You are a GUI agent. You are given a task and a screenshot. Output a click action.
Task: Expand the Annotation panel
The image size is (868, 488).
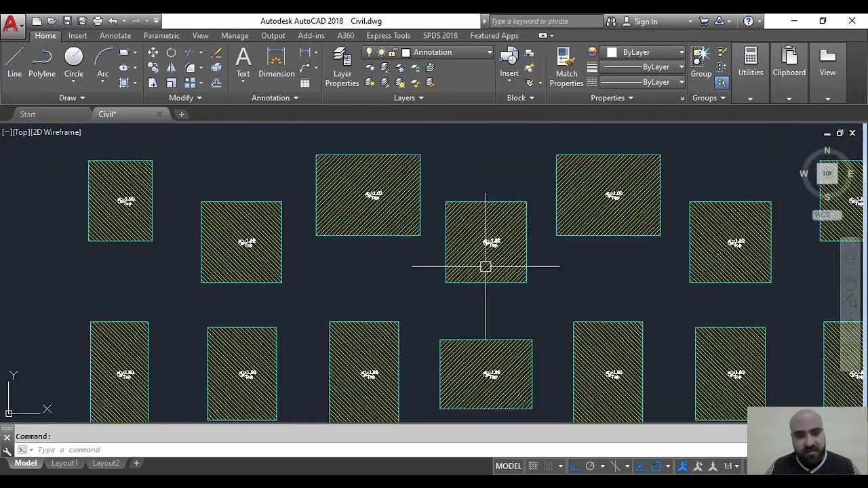275,98
